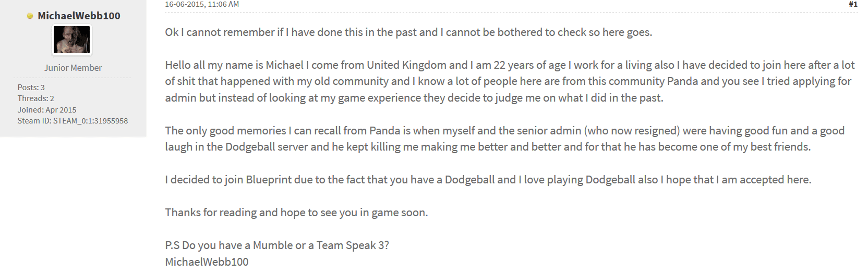Click the yellow status icon beside MichaelWebb100
The height and width of the screenshot is (273, 868).
30,16
